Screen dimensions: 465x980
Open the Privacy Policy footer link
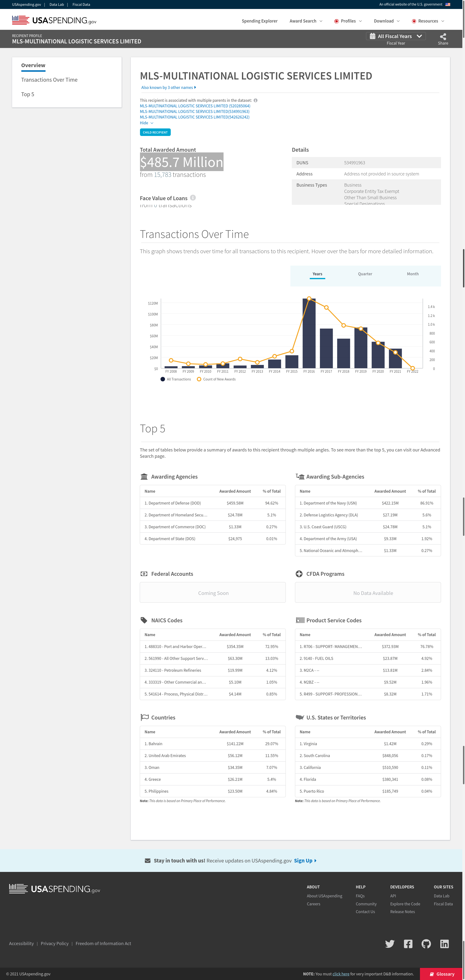point(55,943)
